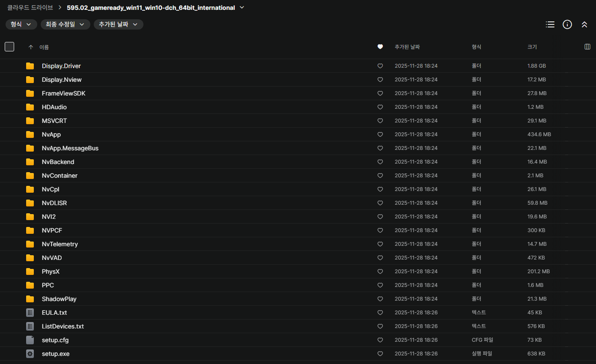
Task: Toggle favorite heart for PhysX row
Action: click(380, 272)
